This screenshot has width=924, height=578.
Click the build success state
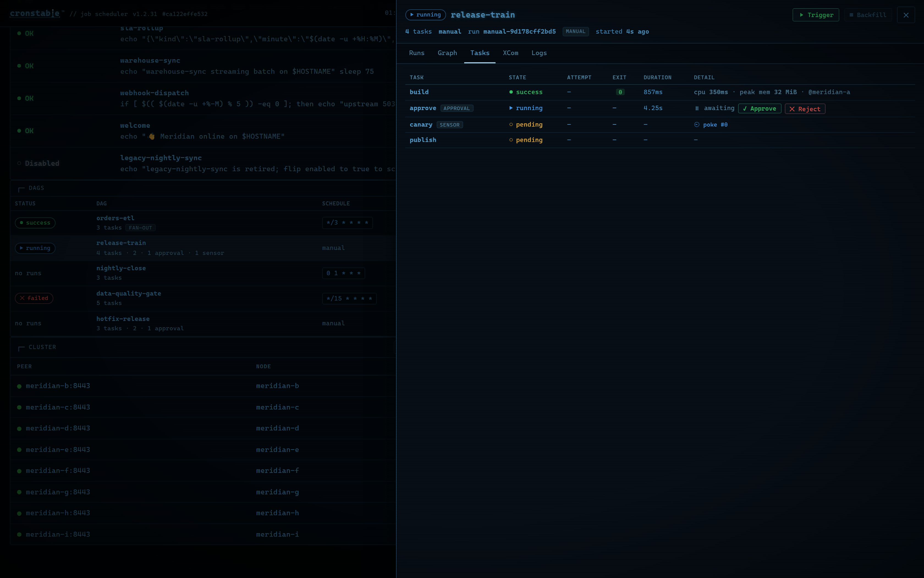pyautogui.click(x=526, y=92)
